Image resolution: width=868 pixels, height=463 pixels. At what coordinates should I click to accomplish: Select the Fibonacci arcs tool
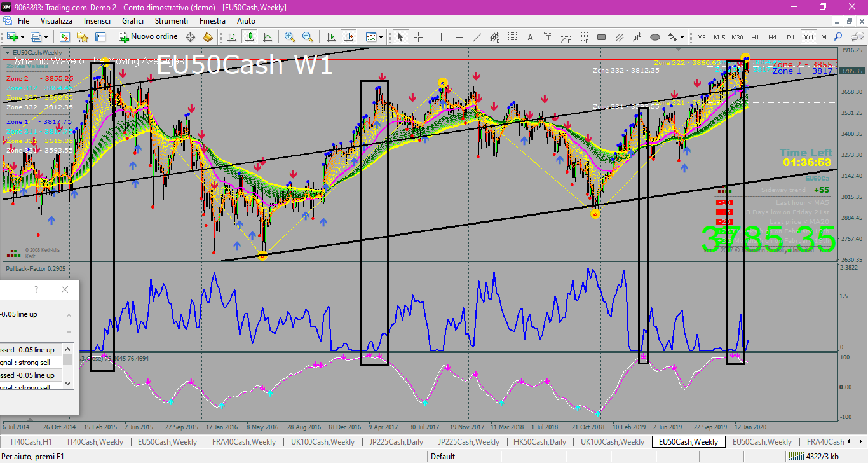(x=566, y=37)
